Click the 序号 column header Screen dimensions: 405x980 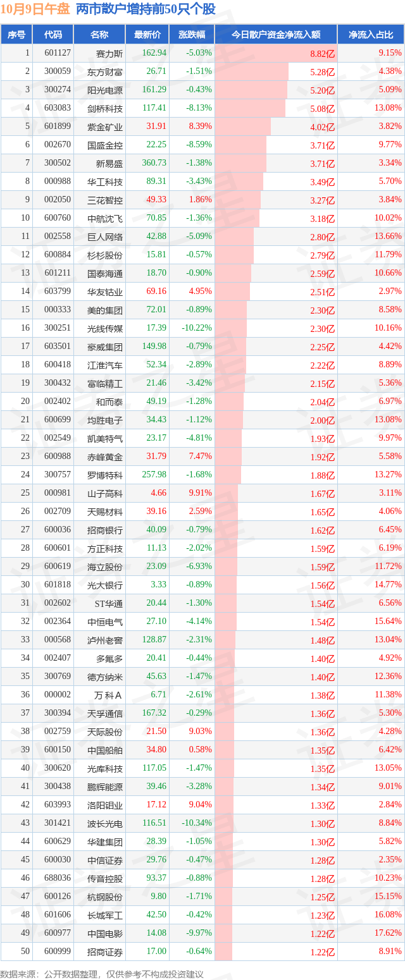coord(16,35)
